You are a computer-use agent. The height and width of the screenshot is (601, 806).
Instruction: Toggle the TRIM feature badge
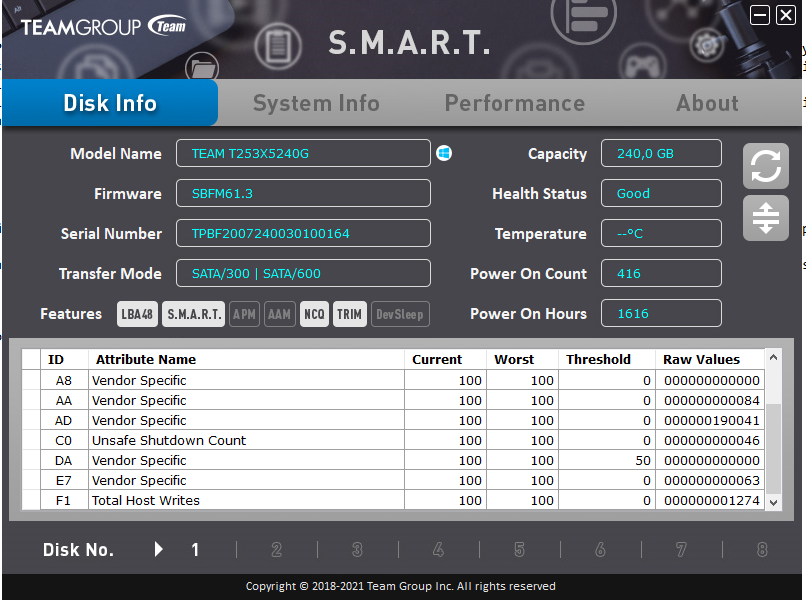[x=350, y=314]
